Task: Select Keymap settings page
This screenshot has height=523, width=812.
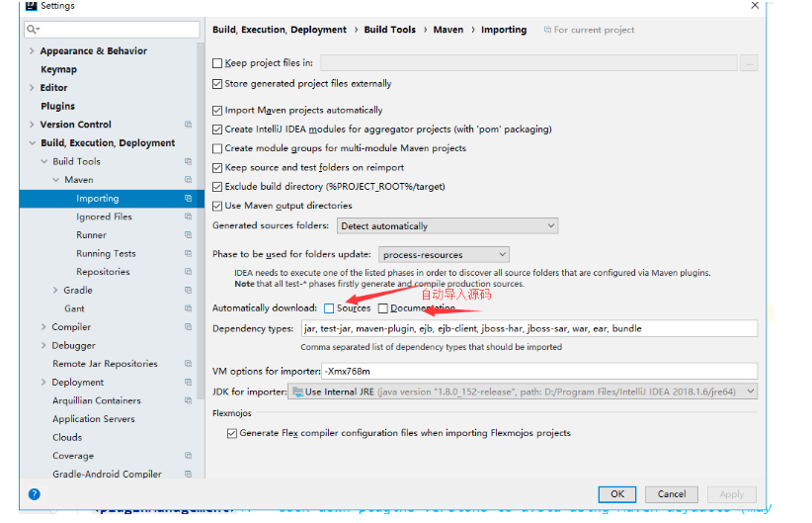Action: click(58, 69)
